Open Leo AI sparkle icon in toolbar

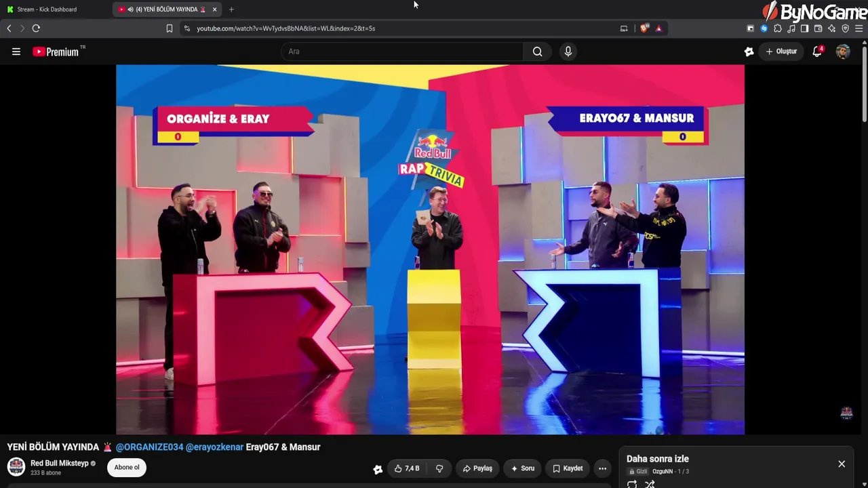[x=831, y=28]
